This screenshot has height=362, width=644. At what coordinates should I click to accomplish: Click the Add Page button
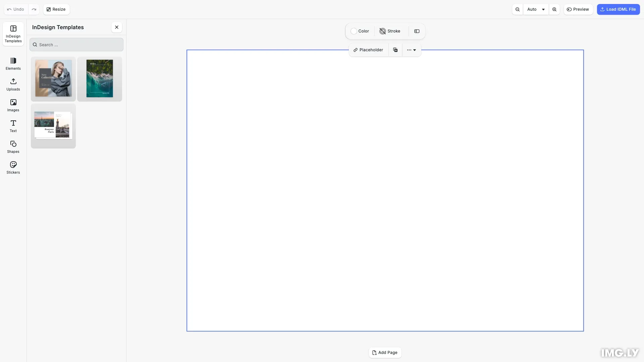(x=385, y=353)
